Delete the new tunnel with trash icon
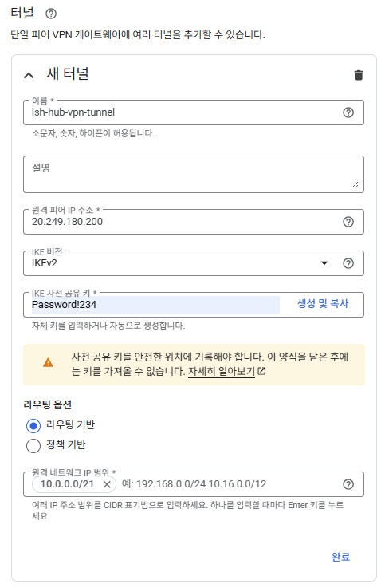This screenshot has height=588, width=377. tap(359, 75)
